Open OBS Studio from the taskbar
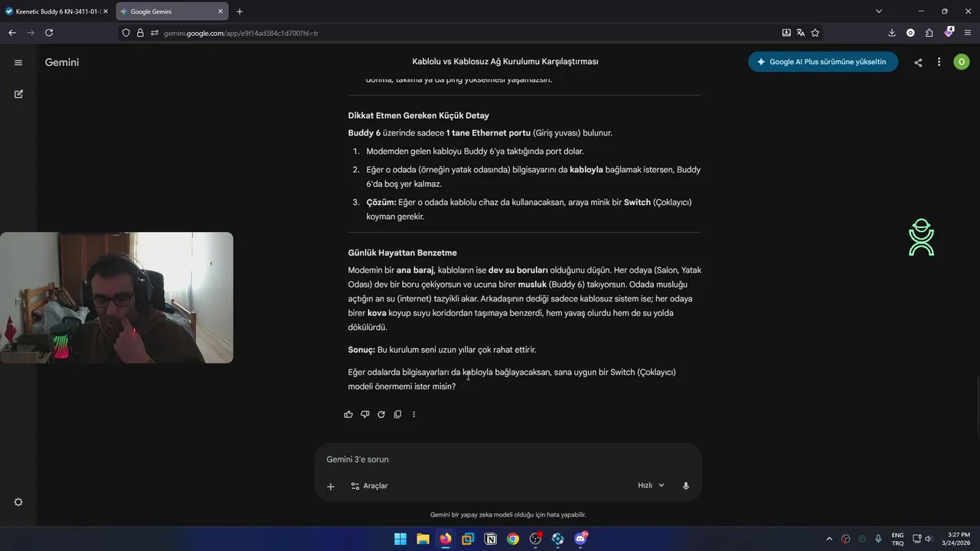The image size is (980, 551). pyautogui.click(x=536, y=539)
